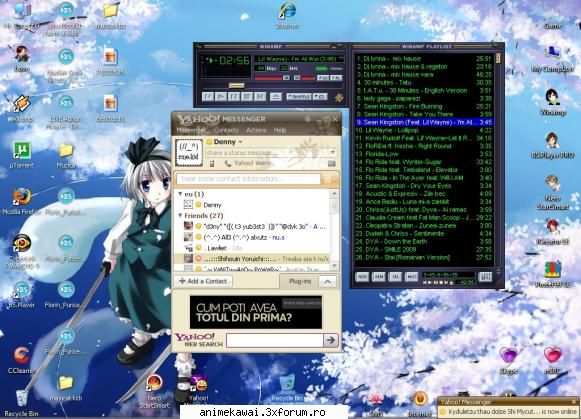Open the Internet Explorer desktop icon
The image size is (581, 419).
pyautogui.click(x=288, y=15)
